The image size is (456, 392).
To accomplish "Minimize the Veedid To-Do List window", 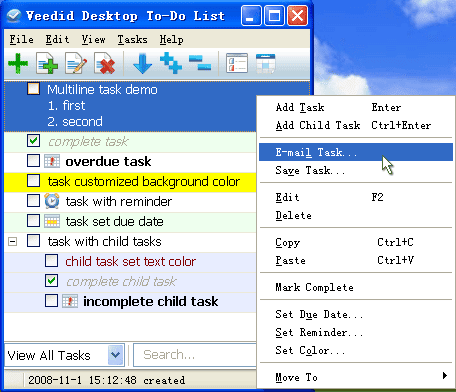I will pos(251,16).
